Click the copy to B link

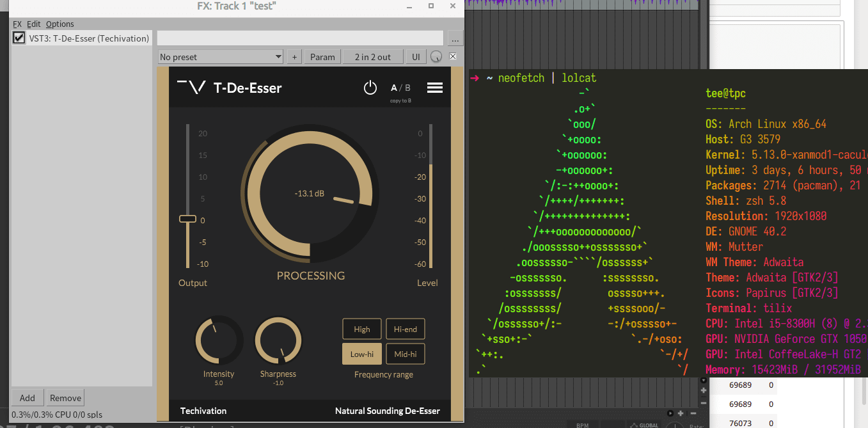pos(401,101)
